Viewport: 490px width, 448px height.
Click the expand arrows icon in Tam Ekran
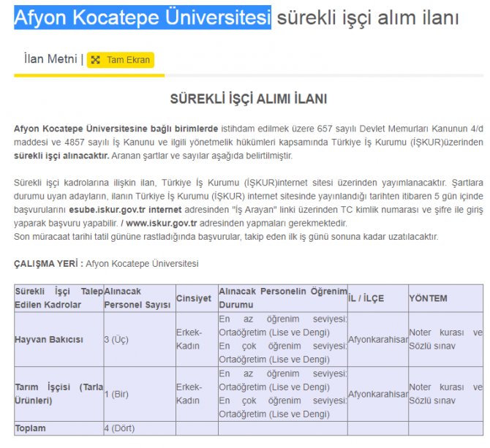point(96,60)
